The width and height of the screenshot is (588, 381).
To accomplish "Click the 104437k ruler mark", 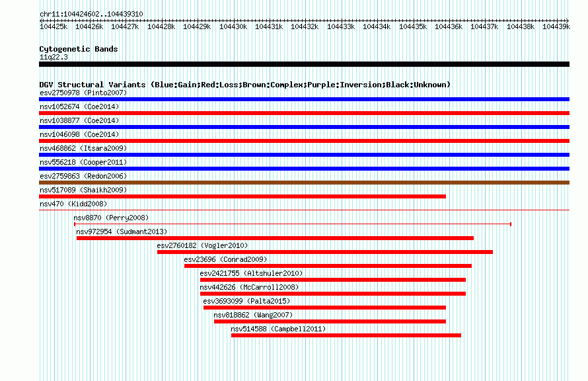I will pyautogui.click(x=484, y=27).
